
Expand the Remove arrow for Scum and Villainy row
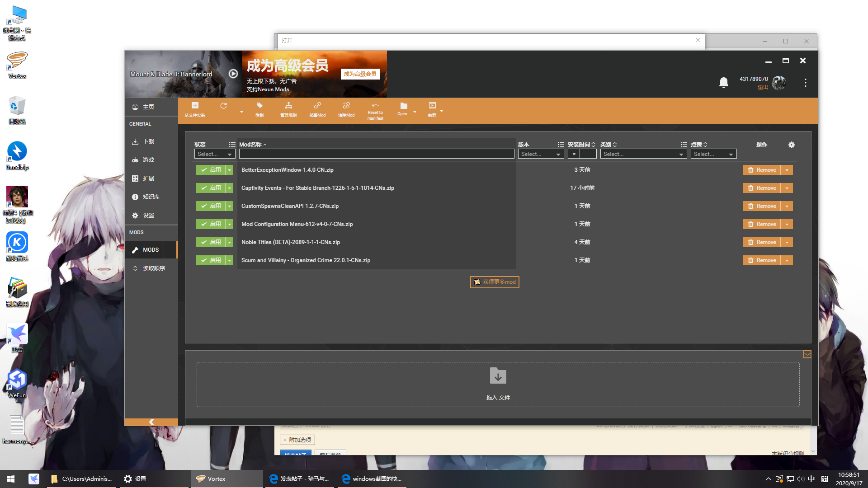(787, 260)
